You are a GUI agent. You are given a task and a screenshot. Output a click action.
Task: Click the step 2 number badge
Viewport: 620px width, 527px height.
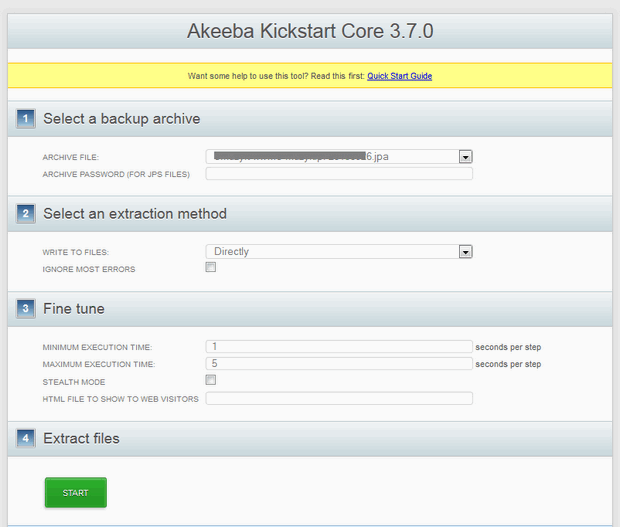(26, 213)
